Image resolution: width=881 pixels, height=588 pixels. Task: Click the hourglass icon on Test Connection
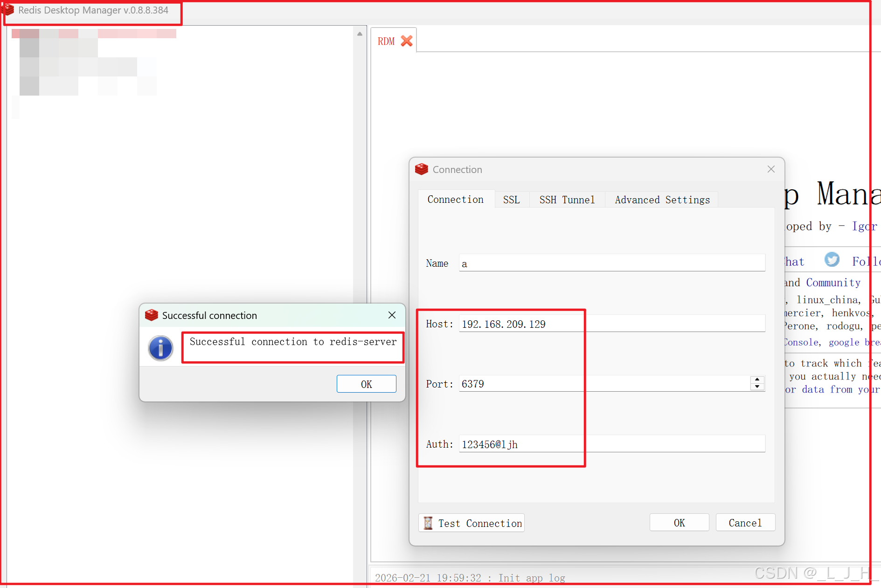[428, 523]
